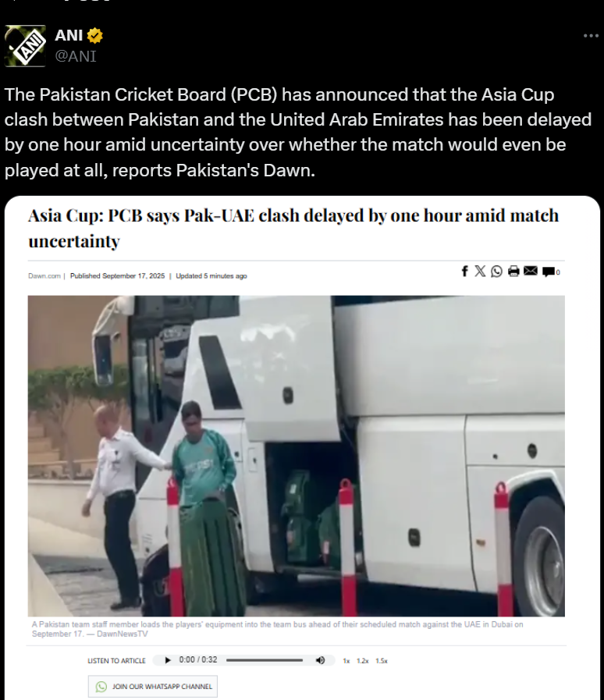
Task: Click the audio progress slider bar
Action: [x=265, y=660]
